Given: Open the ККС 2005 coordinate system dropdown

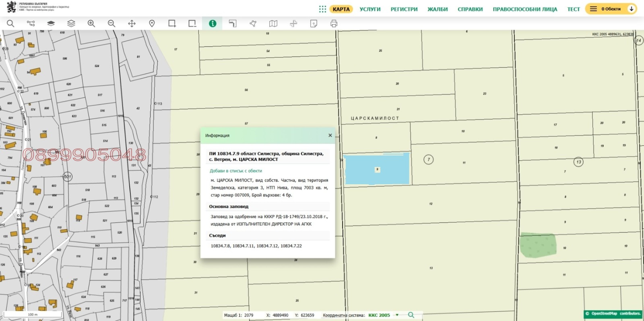Looking at the screenshot, I should 397,315.
